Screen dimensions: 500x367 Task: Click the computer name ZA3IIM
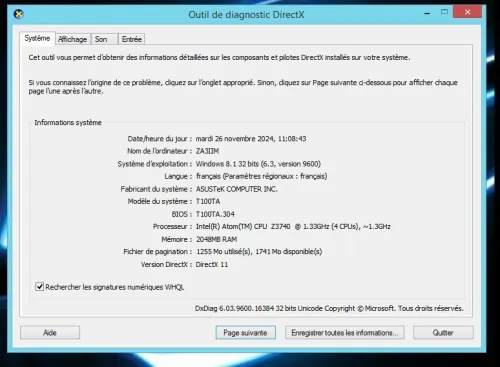click(207, 151)
